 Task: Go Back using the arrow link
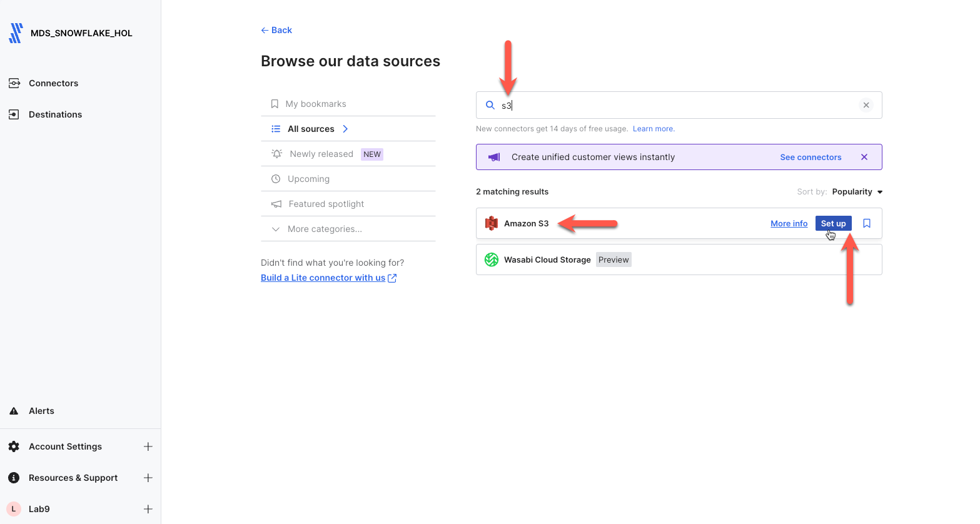point(276,30)
